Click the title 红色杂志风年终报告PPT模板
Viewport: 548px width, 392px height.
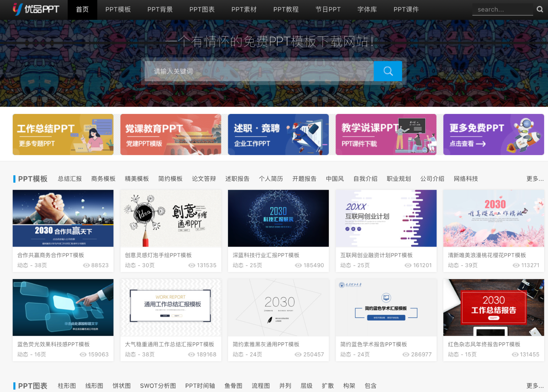pyautogui.click(x=484, y=344)
